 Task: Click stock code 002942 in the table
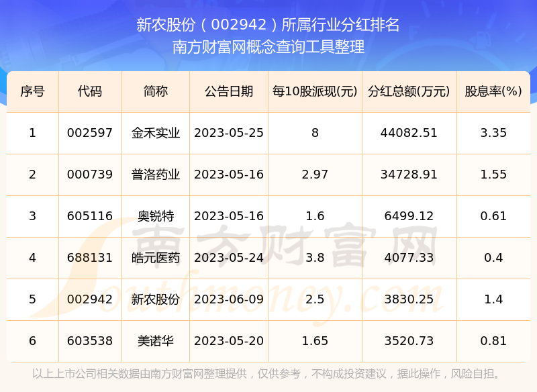click(x=90, y=299)
